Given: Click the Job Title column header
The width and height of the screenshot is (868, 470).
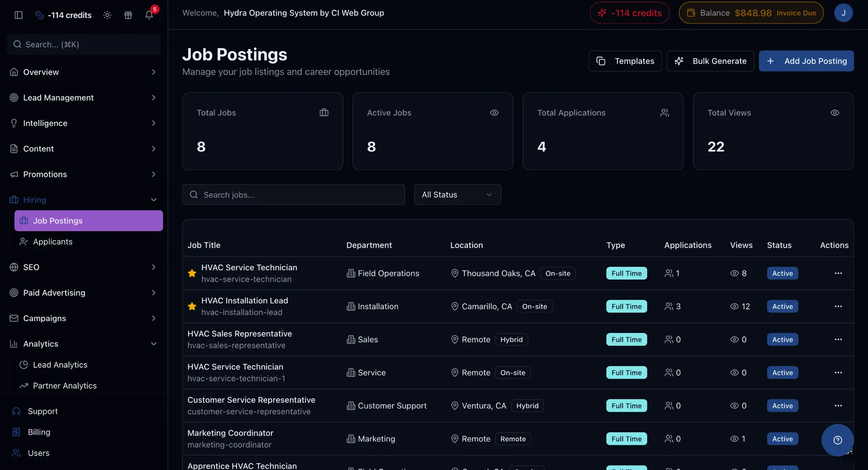Looking at the screenshot, I should point(204,245).
